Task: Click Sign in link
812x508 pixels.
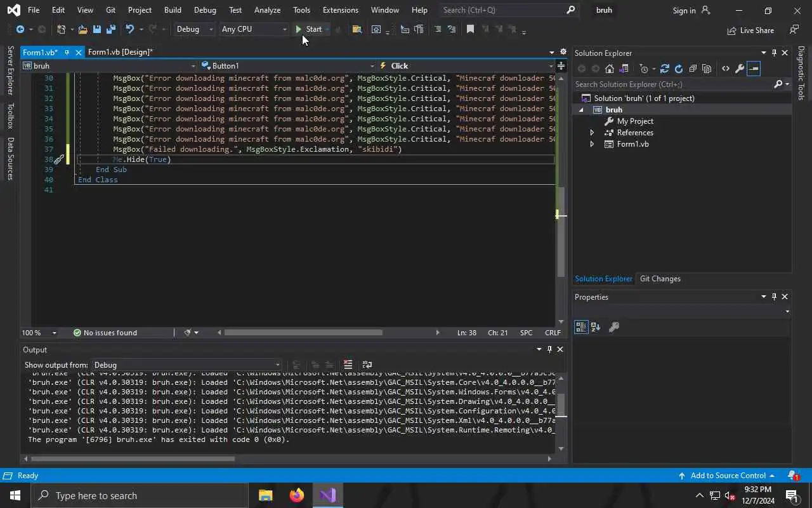Action: pyautogui.click(x=691, y=10)
